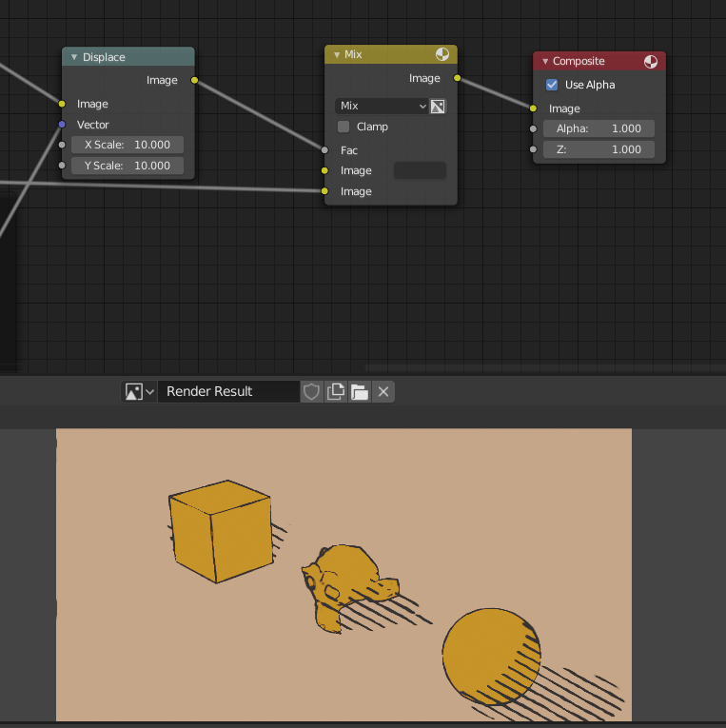The width and height of the screenshot is (726, 728).
Task: Collapse the Displace node with its triangle
Action: point(74,57)
